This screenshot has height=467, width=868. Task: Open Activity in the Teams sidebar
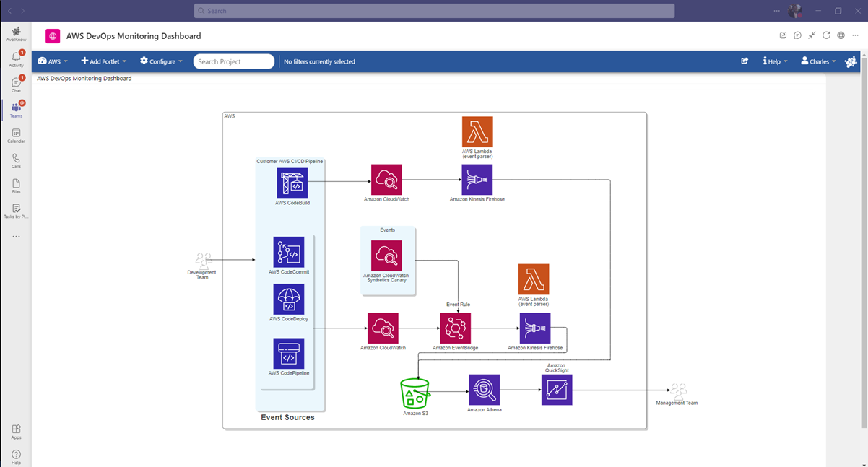(x=16, y=59)
